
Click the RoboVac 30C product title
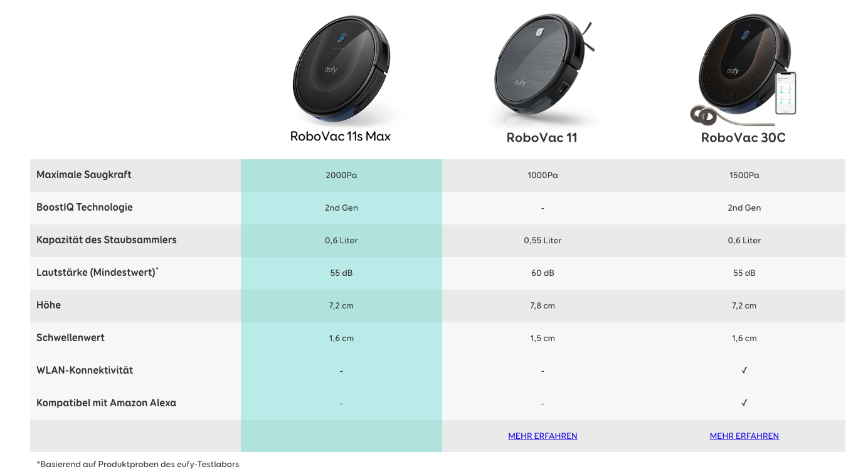pos(743,137)
